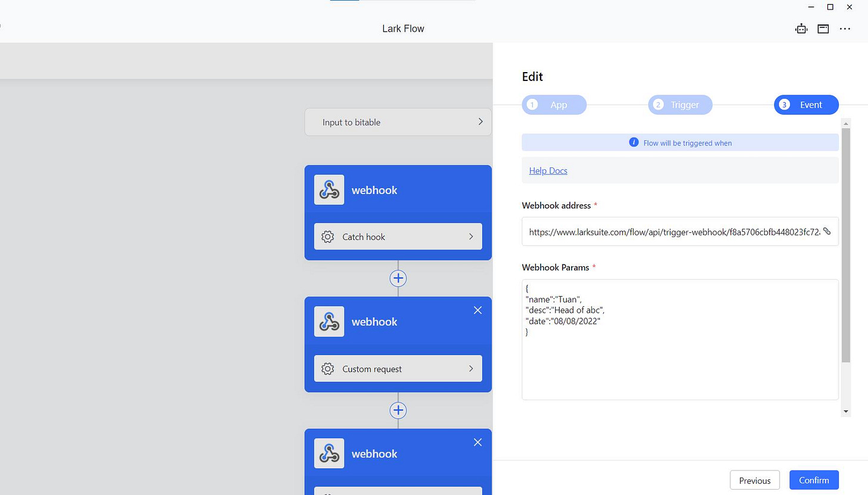Click the third webhook node icon

pos(329,454)
